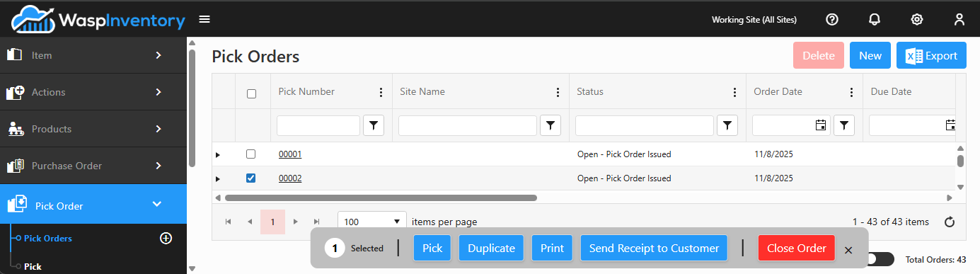Click the Delete button

(819, 56)
